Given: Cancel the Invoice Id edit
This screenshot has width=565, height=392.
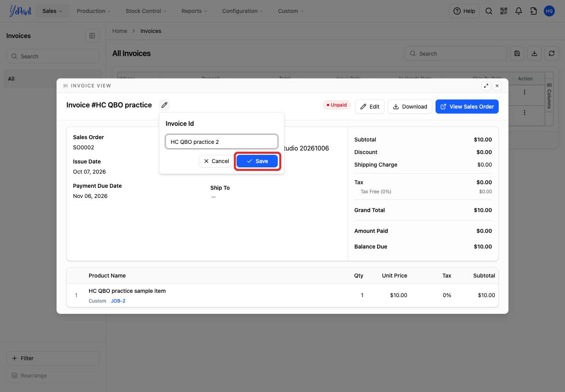Looking at the screenshot, I should [x=217, y=161].
